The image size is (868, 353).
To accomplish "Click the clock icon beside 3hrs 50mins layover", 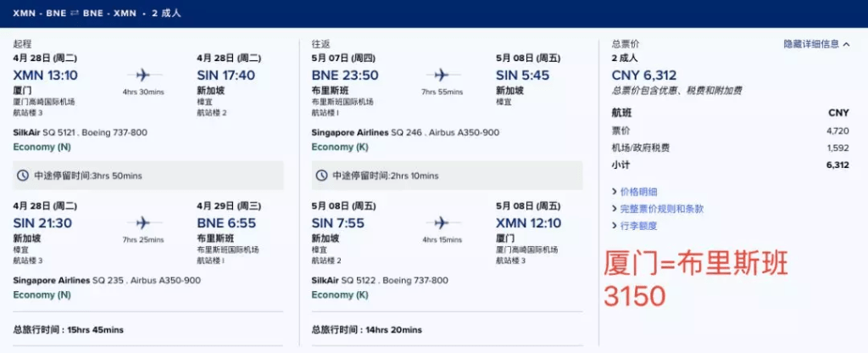I will coord(23,176).
